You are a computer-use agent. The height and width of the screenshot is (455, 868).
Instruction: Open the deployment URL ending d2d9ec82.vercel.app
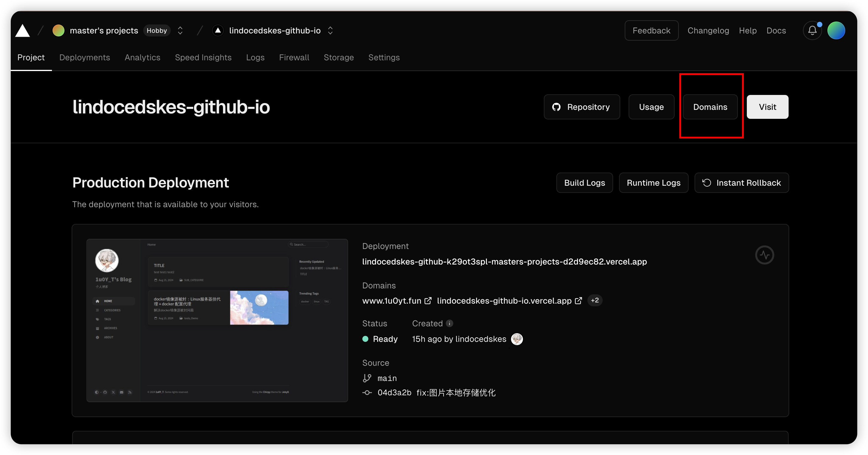click(504, 262)
